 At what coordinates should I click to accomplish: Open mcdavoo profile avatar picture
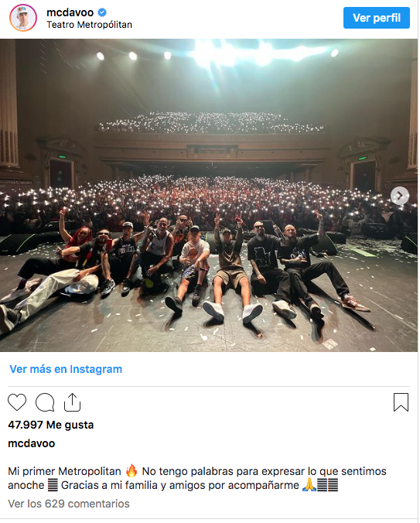(x=23, y=18)
